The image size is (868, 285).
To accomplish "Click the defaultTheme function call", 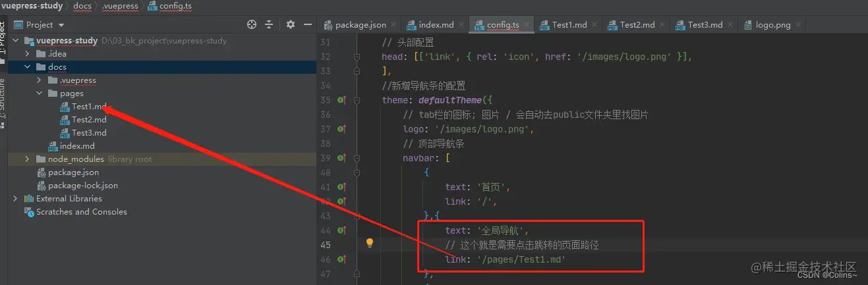I will [450, 100].
